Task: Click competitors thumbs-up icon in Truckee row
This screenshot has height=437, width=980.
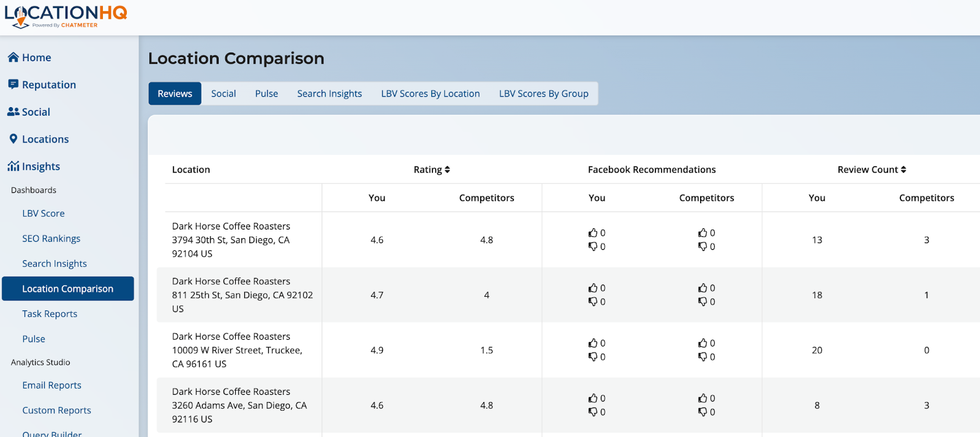Action: point(703,343)
